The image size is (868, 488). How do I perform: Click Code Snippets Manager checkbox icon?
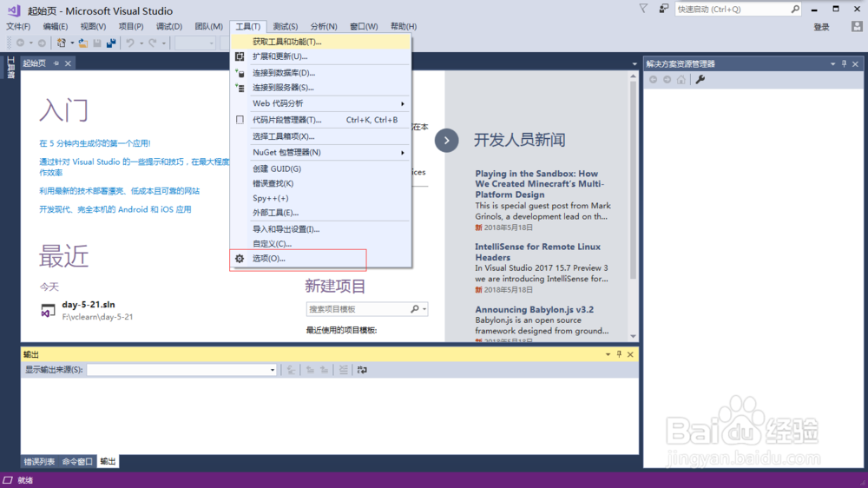pyautogui.click(x=240, y=120)
